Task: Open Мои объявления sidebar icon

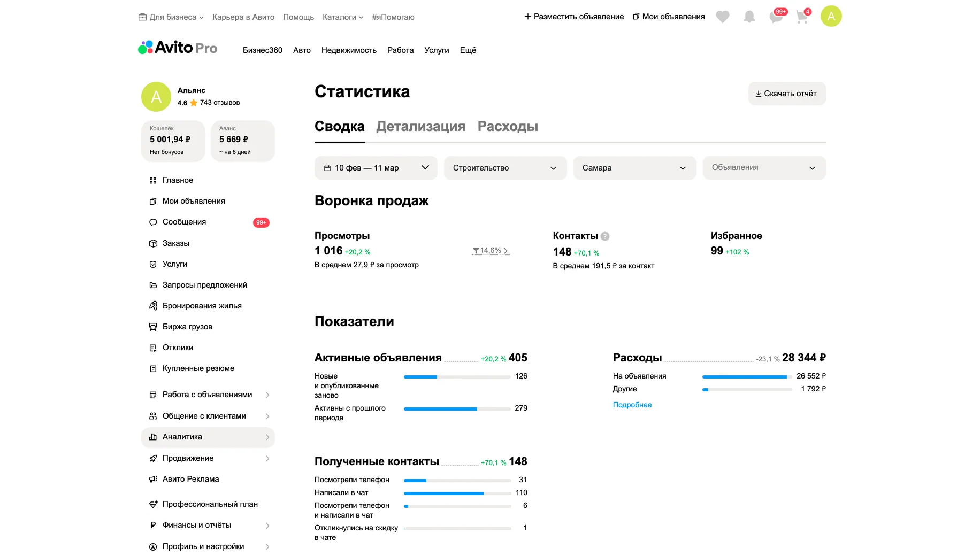Action: [x=153, y=202]
